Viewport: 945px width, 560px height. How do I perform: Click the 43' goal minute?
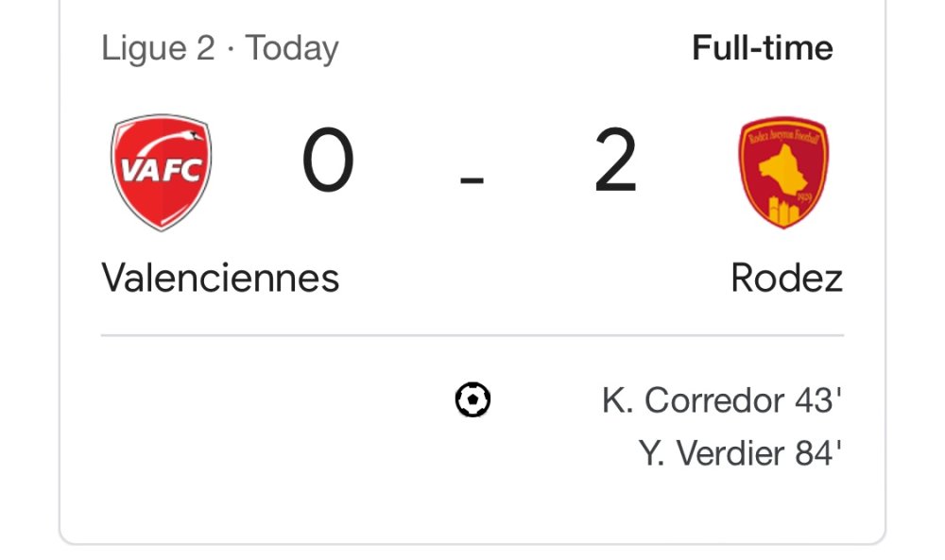click(x=817, y=401)
